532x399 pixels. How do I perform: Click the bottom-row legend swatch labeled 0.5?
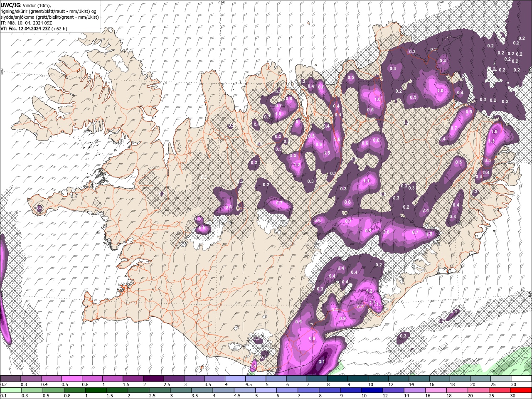pyautogui.click(x=53, y=390)
